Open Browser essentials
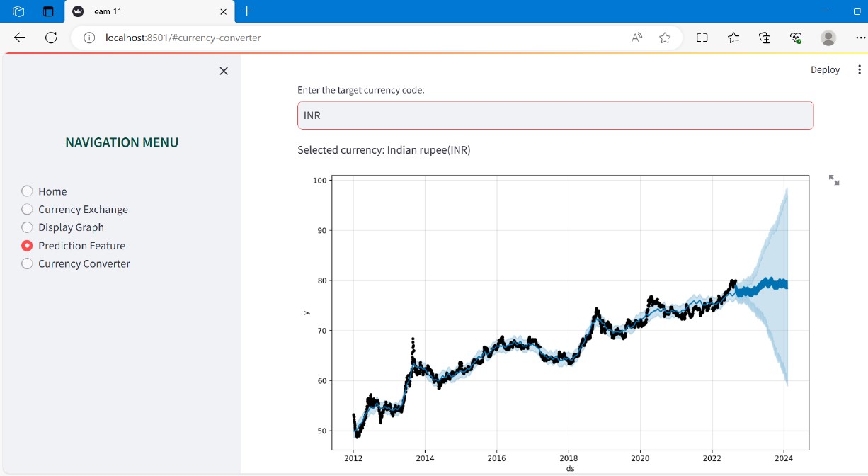This screenshot has width=868, height=476. [794, 38]
